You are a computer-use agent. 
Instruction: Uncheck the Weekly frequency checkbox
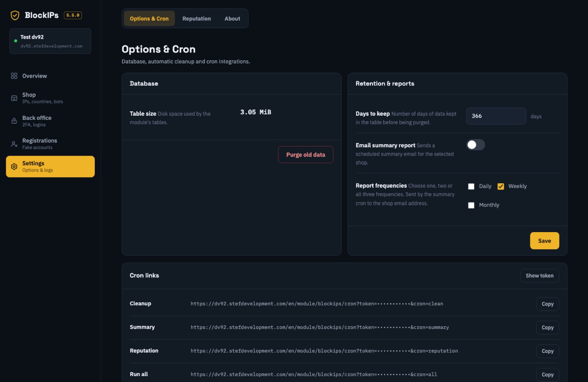pyautogui.click(x=501, y=186)
